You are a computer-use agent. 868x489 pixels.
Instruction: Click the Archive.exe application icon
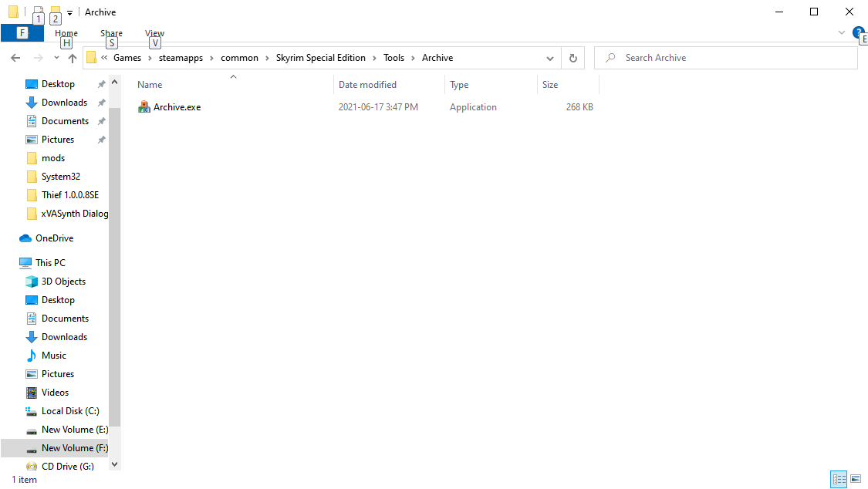(x=144, y=107)
